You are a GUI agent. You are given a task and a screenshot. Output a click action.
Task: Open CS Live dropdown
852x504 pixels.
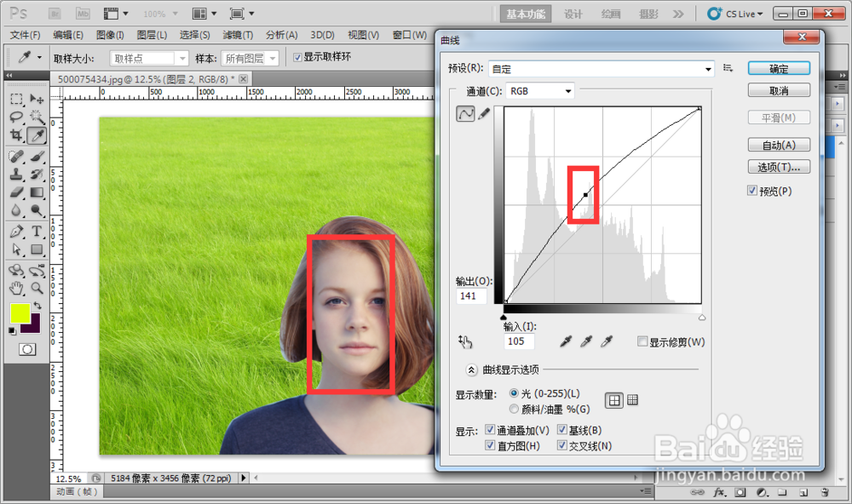click(736, 14)
